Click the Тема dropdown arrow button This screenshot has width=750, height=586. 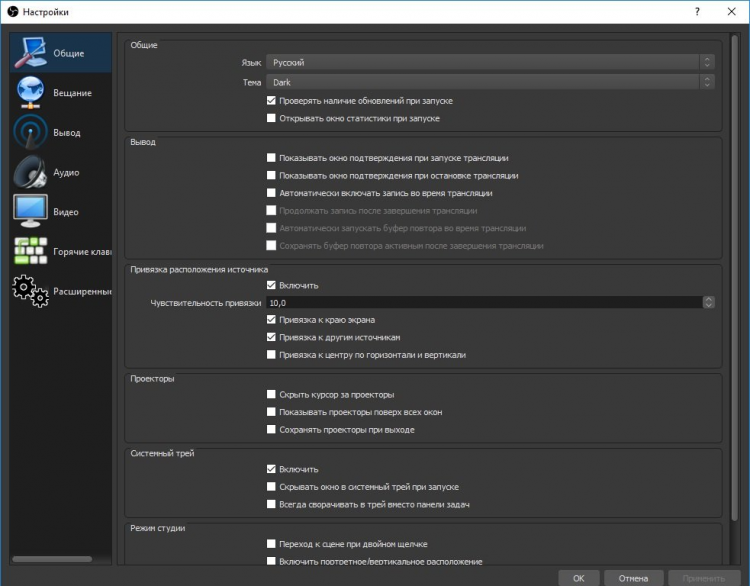tap(707, 82)
